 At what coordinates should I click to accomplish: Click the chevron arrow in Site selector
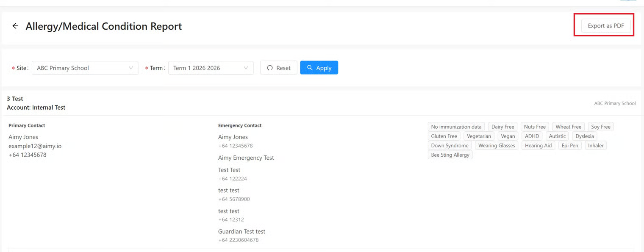pos(131,68)
